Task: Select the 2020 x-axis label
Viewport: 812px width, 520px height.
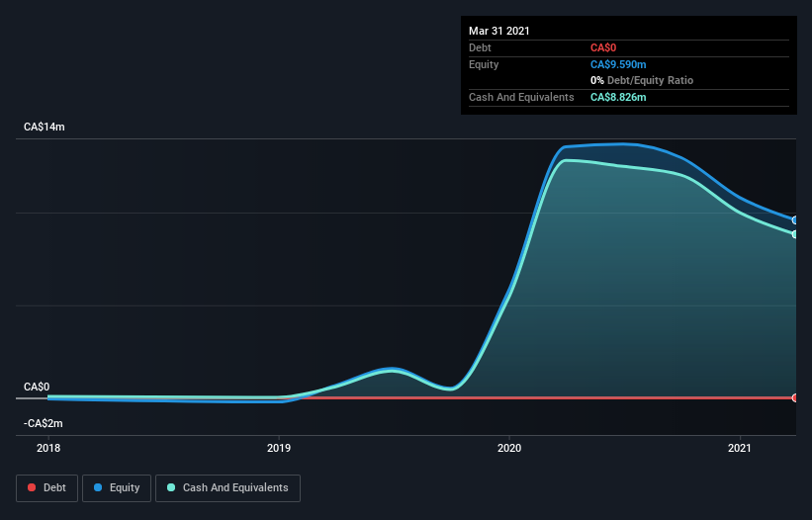Action: point(509,448)
